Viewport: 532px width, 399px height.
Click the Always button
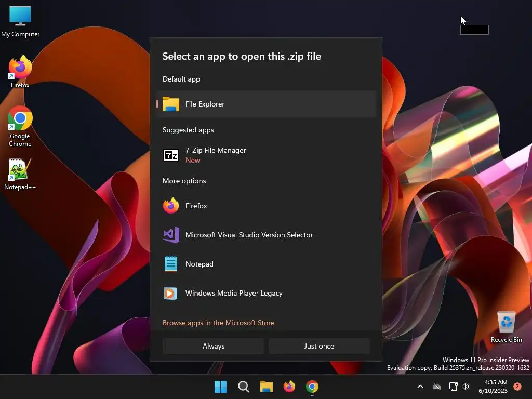tap(214, 346)
